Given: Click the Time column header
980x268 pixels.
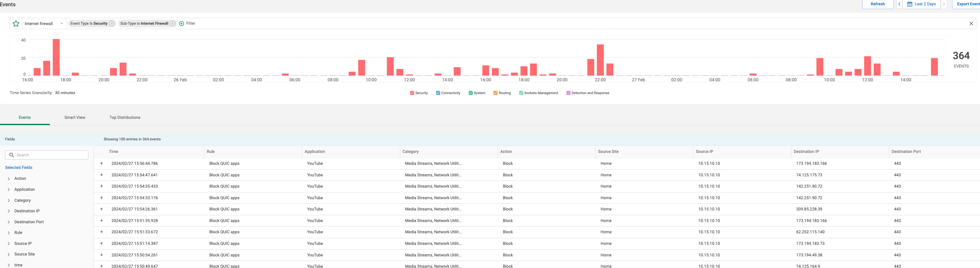Looking at the screenshot, I should (x=113, y=152).
